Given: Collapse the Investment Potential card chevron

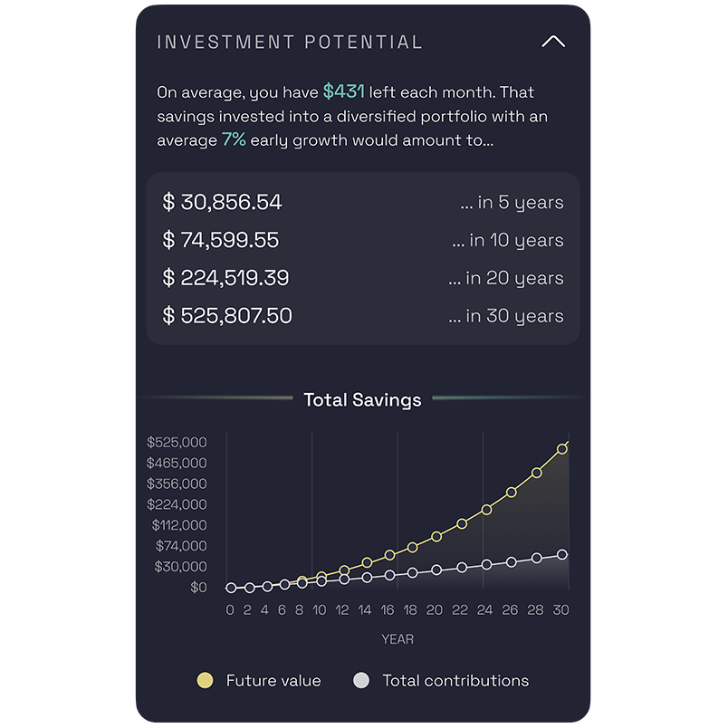Looking at the screenshot, I should click(553, 42).
